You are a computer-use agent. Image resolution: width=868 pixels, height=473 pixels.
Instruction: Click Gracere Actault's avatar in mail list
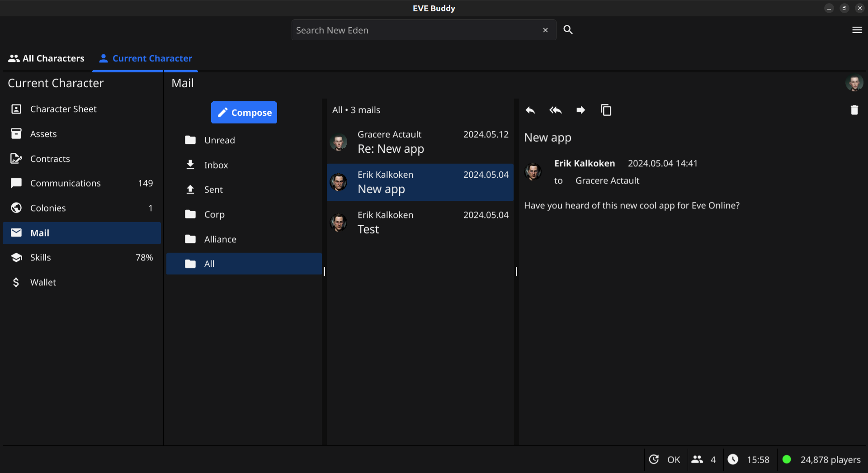click(339, 142)
